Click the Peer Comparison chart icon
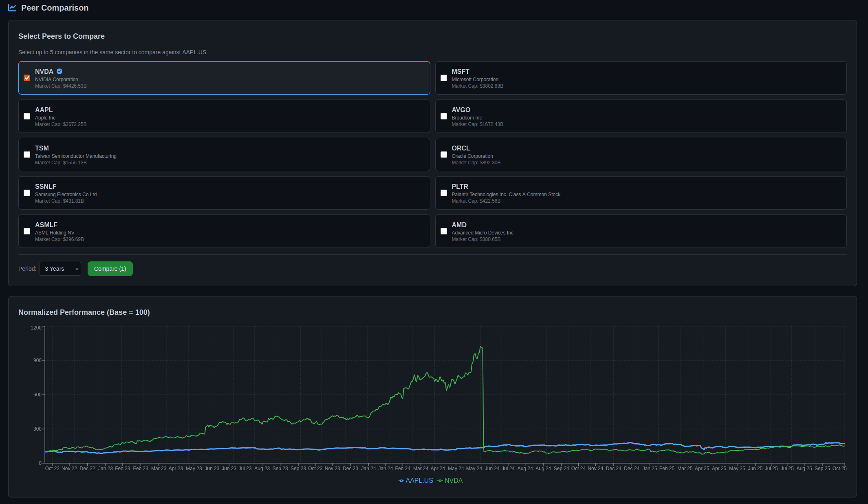The width and height of the screenshot is (868, 504). point(12,8)
